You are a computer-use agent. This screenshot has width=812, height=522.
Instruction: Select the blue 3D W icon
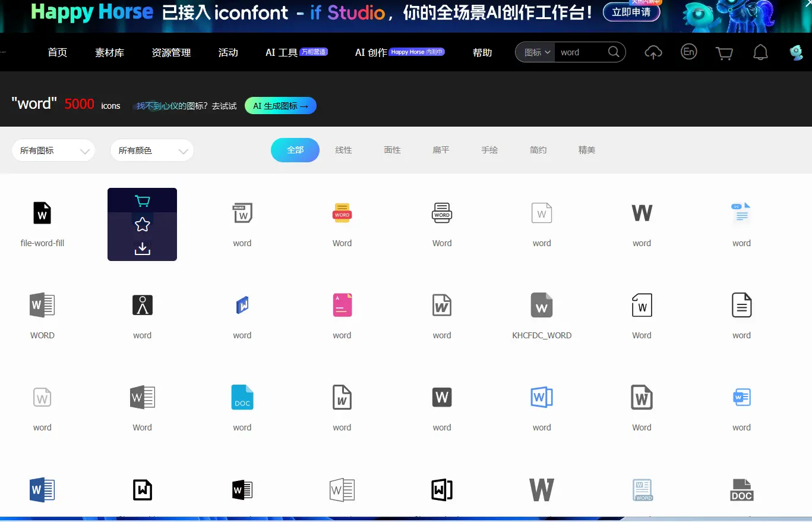point(242,305)
